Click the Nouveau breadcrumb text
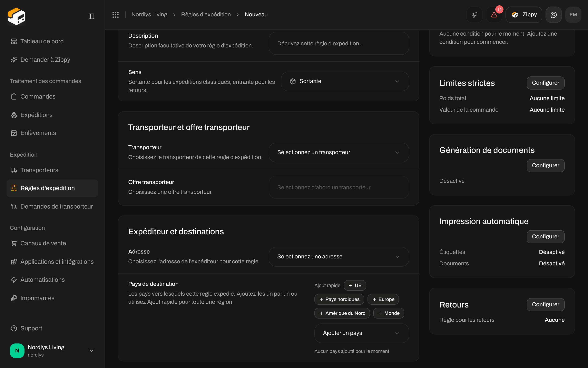Image resolution: width=588 pixels, height=368 pixels. click(256, 15)
